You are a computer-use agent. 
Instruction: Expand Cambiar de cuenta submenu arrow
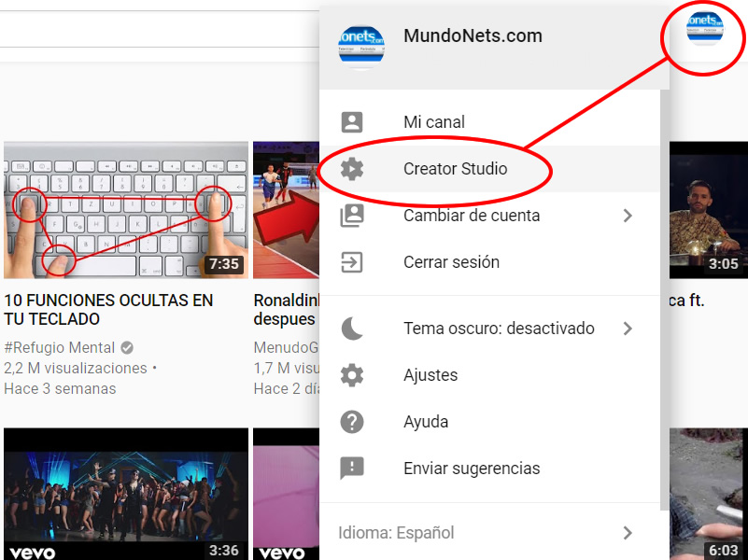tap(628, 216)
